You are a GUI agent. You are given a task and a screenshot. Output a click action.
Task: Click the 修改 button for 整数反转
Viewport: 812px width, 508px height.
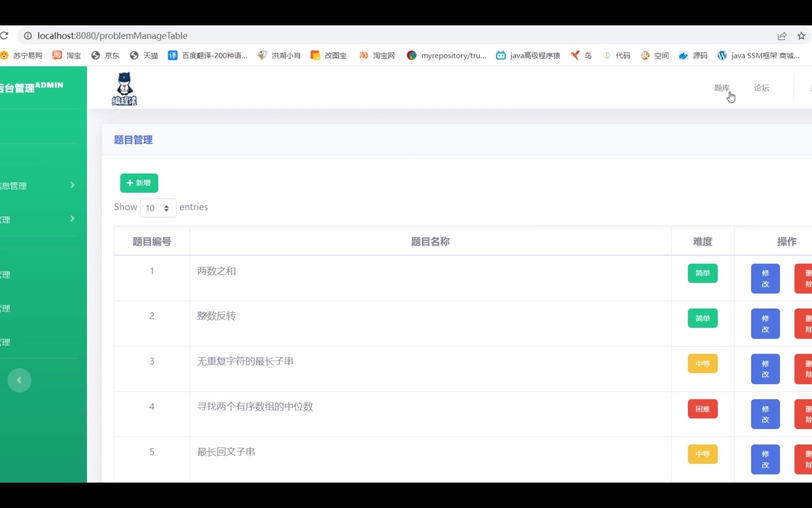(x=765, y=324)
